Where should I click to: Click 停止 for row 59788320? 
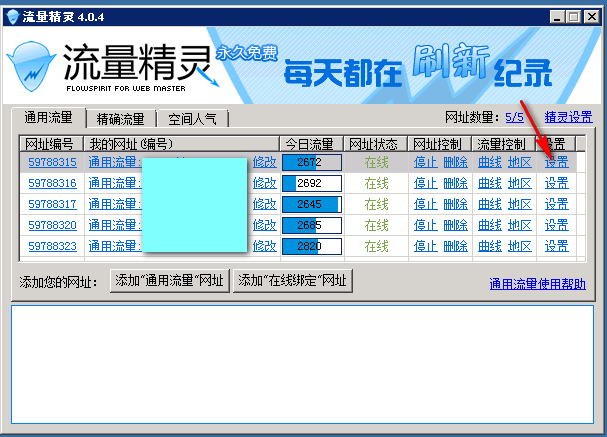click(425, 225)
